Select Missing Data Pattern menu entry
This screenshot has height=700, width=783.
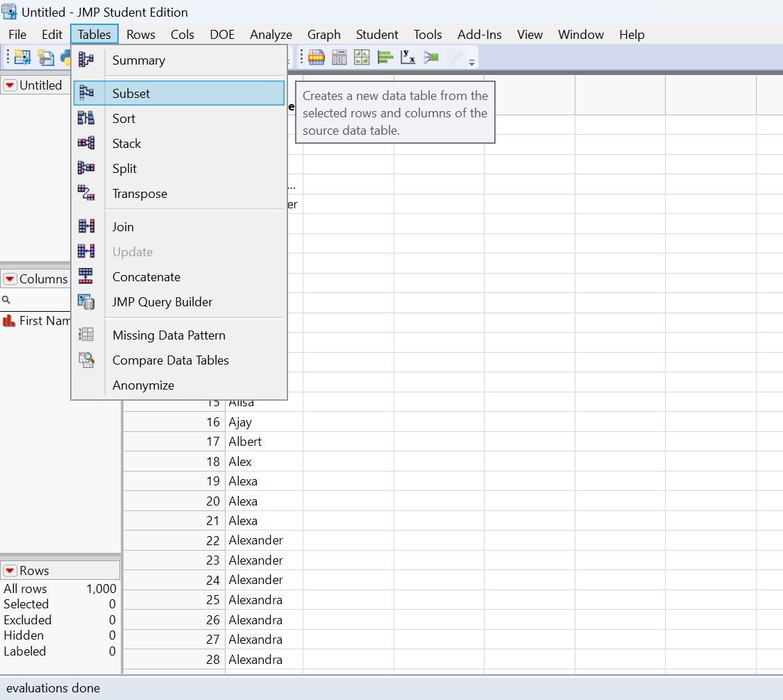(x=169, y=335)
